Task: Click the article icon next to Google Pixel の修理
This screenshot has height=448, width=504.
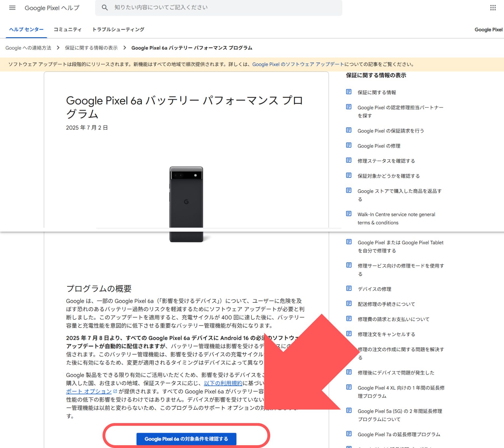Action: (x=349, y=145)
